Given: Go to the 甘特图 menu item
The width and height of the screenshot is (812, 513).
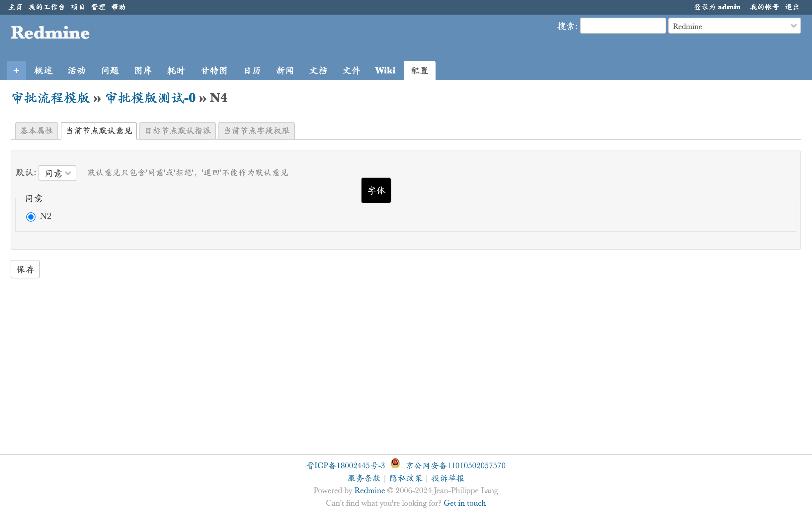Looking at the screenshot, I should (214, 70).
